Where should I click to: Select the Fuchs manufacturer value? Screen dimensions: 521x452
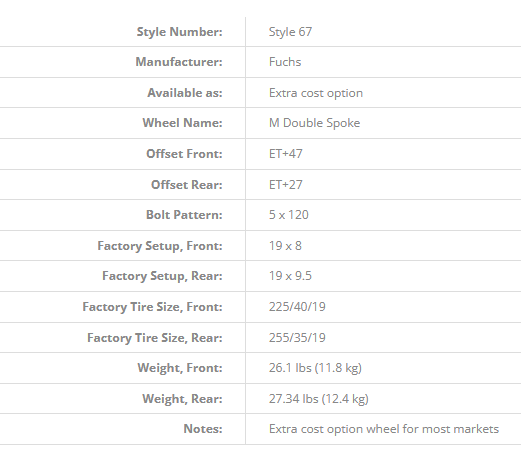pos(285,62)
